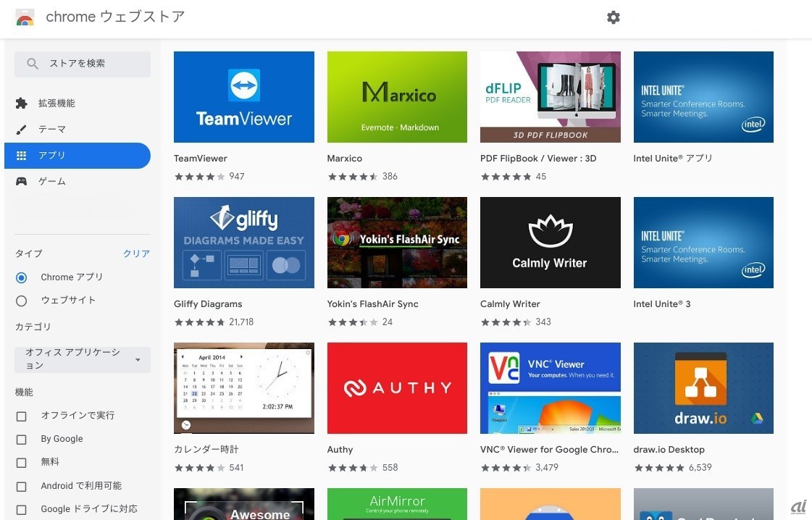Click the アプリ grid icon
Viewport: 812px width, 520px height.
click(21, 156)
